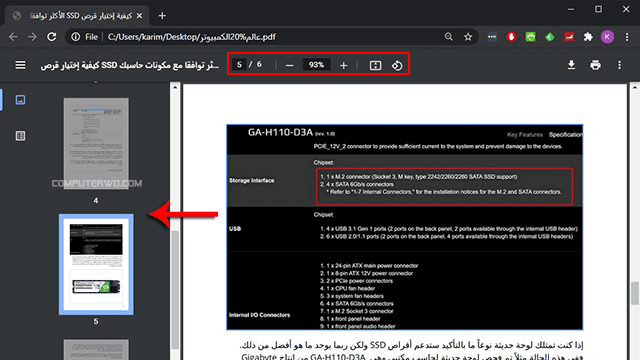Click document scroll up arrow

pyautogui.click(x=635, y=87)
